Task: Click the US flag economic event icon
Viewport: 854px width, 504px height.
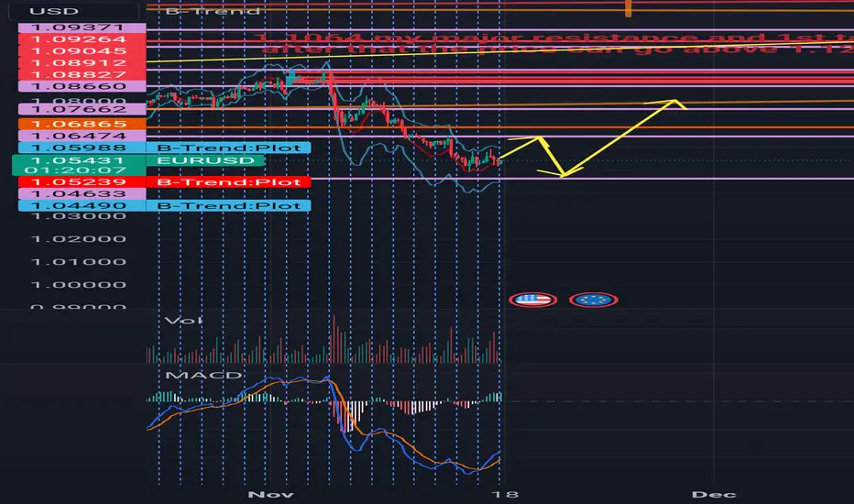Action: tap(532, 300)
